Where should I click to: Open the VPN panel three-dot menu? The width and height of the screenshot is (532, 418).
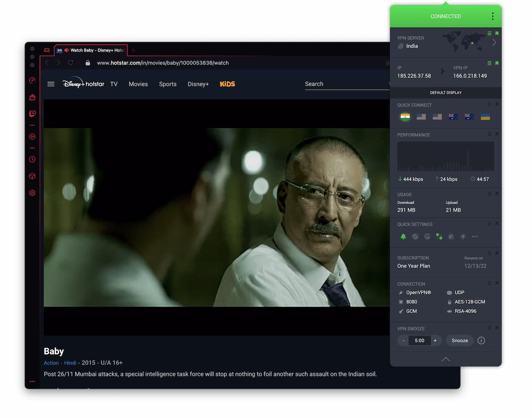pyautogui.click(x=493, y=16)
